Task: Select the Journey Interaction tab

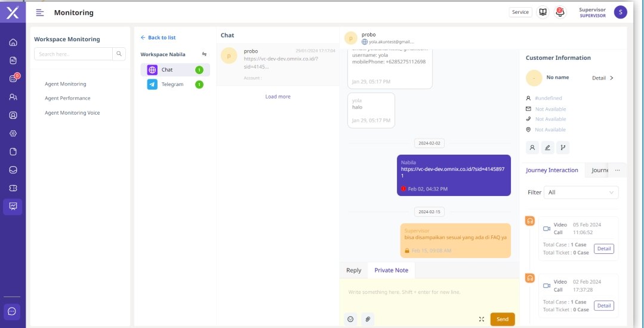Action: tap(551, 170)
